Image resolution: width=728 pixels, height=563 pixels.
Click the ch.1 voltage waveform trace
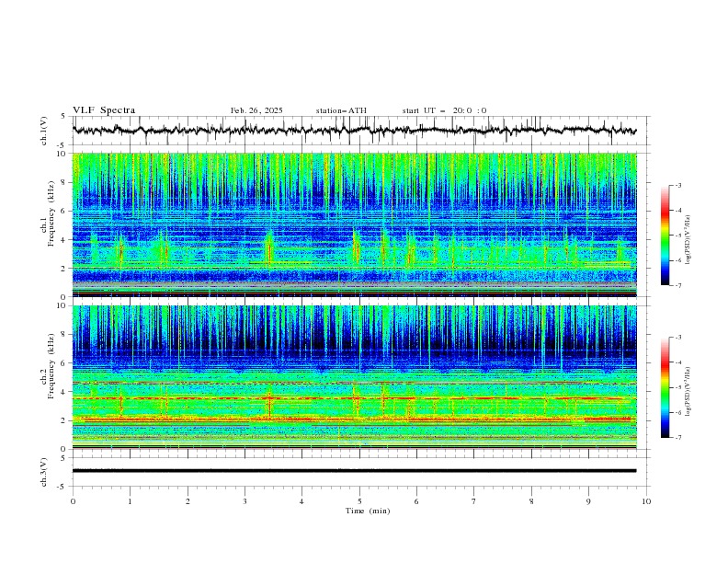coord(354,131)
